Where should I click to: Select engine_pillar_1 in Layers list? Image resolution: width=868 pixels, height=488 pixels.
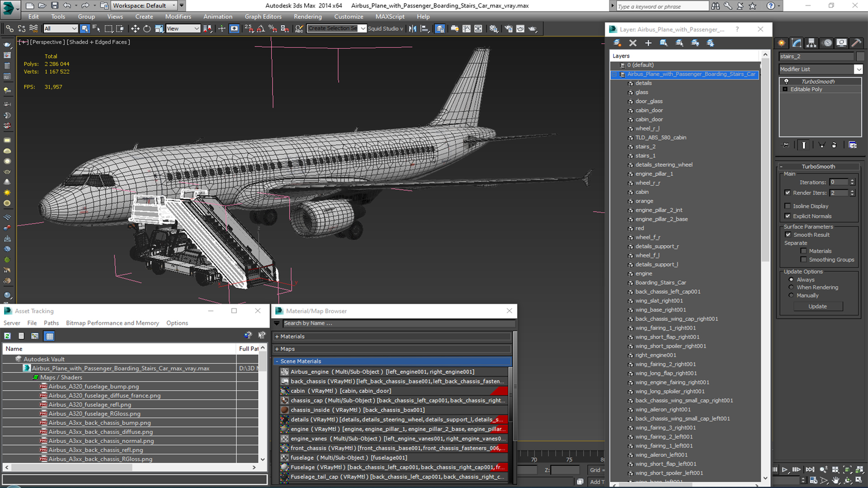click(x=654, y=174)
